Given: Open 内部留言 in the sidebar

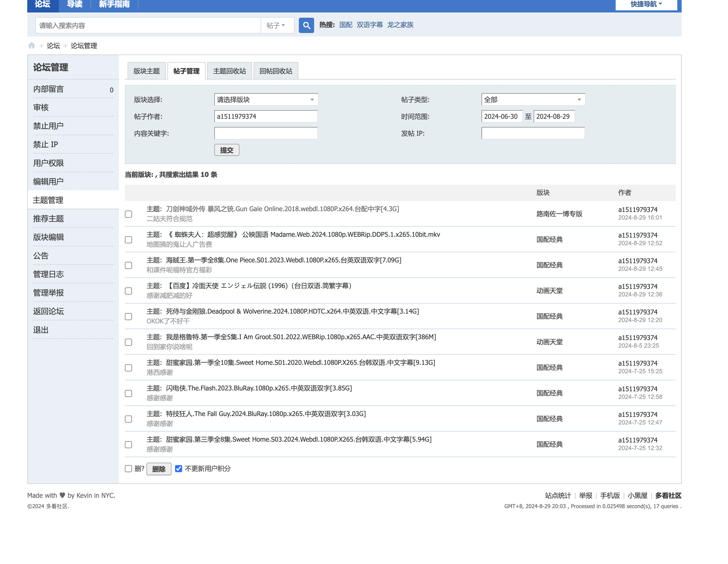Looking at the screenshot, I should [48, 89].
